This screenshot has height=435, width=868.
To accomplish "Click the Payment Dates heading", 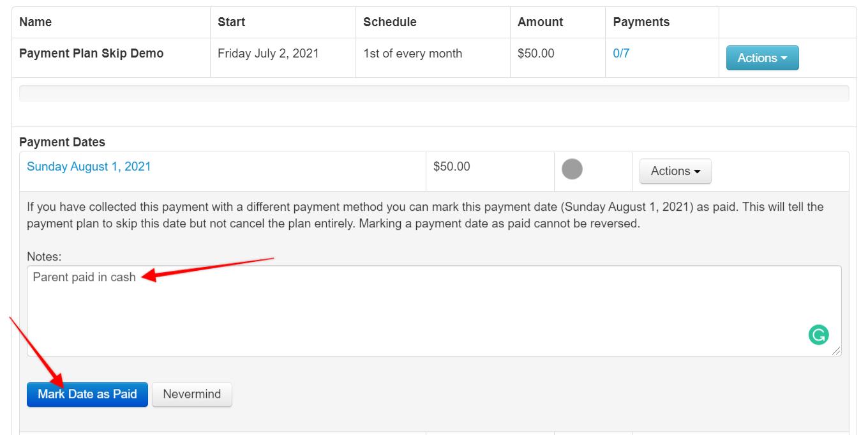I will point(62,142).
